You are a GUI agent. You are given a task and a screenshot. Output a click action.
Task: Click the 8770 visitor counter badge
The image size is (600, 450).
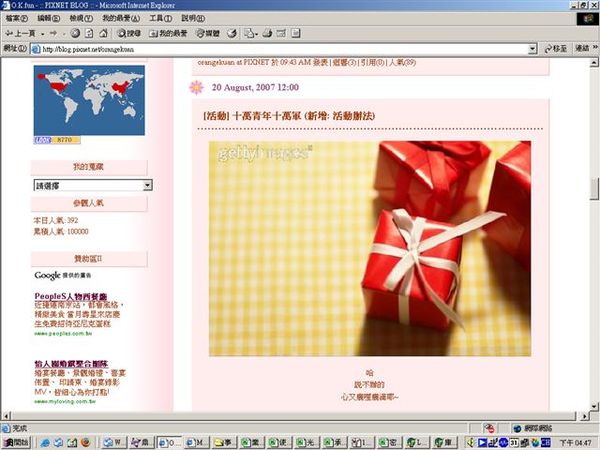[x=57, y=140]
